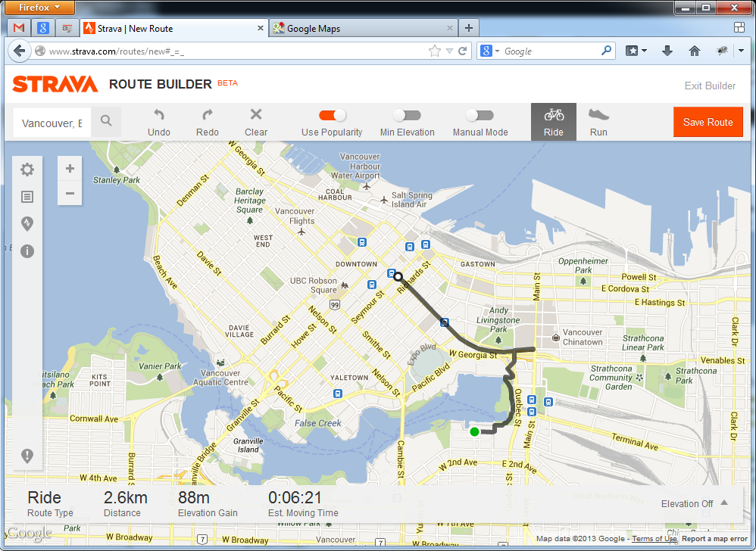The width and height of the screenshot is (756, 551).
Task: Turn on Manual Mode switch
Action: (480, 115)
